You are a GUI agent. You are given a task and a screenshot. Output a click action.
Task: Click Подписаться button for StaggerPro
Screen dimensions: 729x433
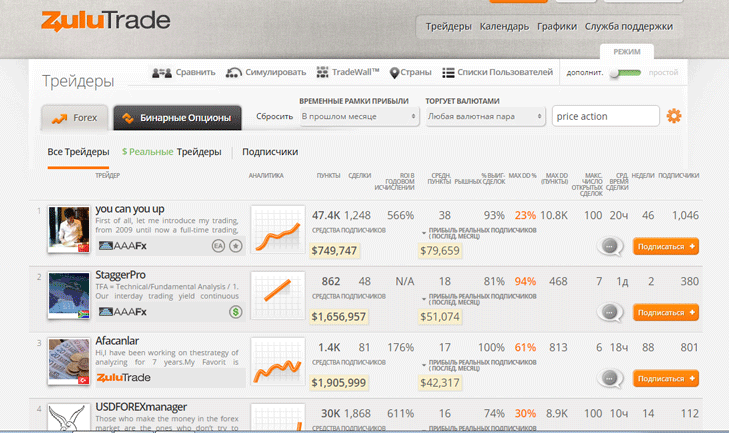(x=665, y=312)
